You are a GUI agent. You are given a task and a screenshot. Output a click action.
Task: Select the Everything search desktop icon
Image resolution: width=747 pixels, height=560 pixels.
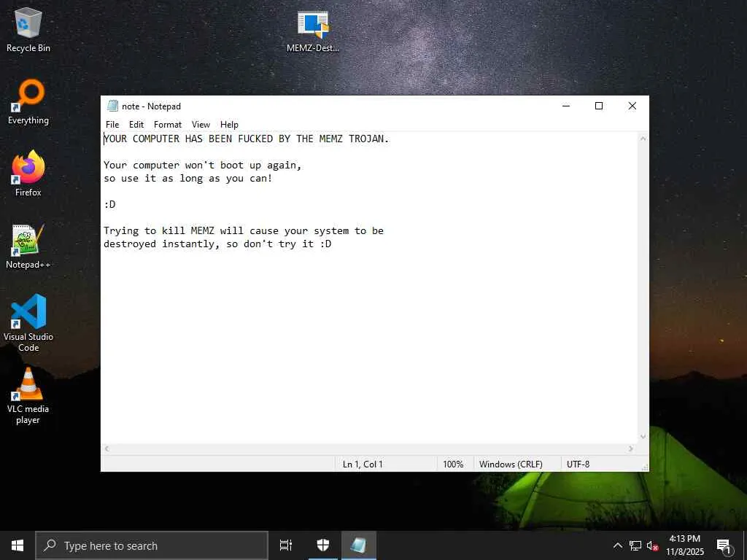tap(28, 102)
